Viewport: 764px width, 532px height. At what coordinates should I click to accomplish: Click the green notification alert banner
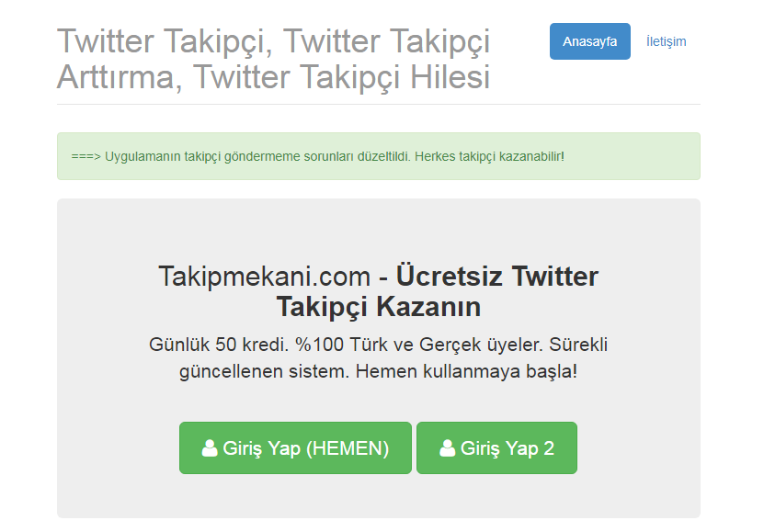pos(379,156)
